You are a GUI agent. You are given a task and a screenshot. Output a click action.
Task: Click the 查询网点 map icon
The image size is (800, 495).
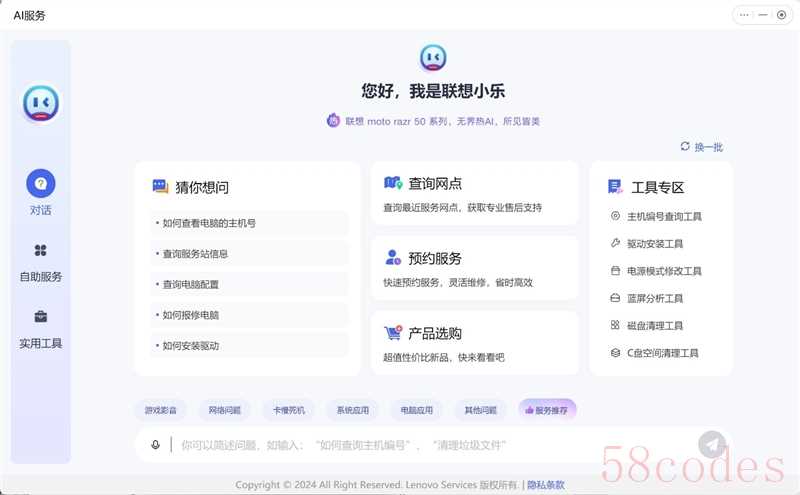click(393, 184)
